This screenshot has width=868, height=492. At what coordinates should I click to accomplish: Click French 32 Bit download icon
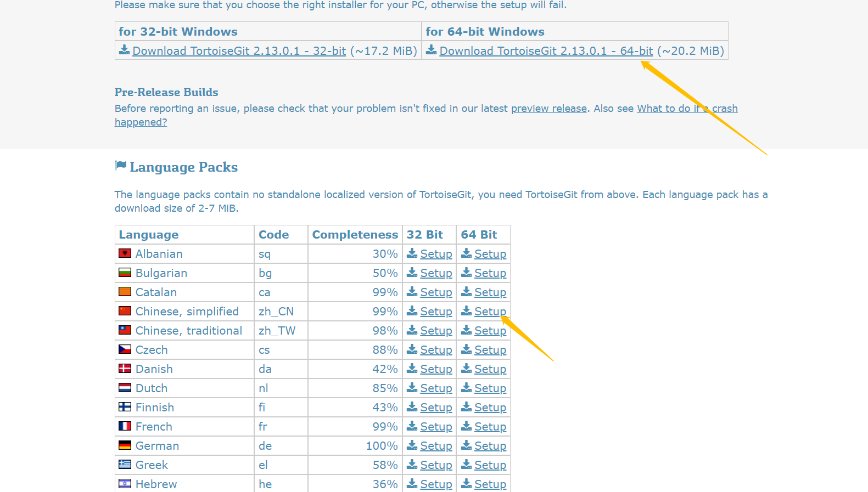[x=412, y=426]
